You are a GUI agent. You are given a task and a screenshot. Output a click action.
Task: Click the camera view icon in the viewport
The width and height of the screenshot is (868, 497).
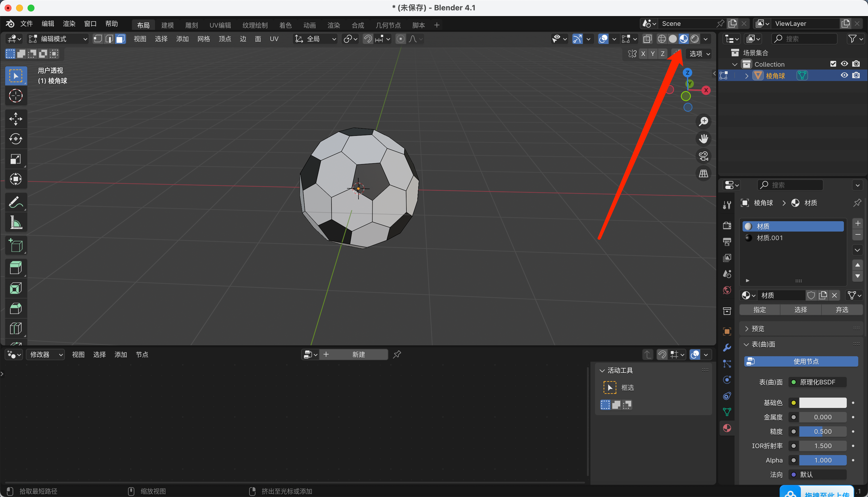click(x=703, y=156)
